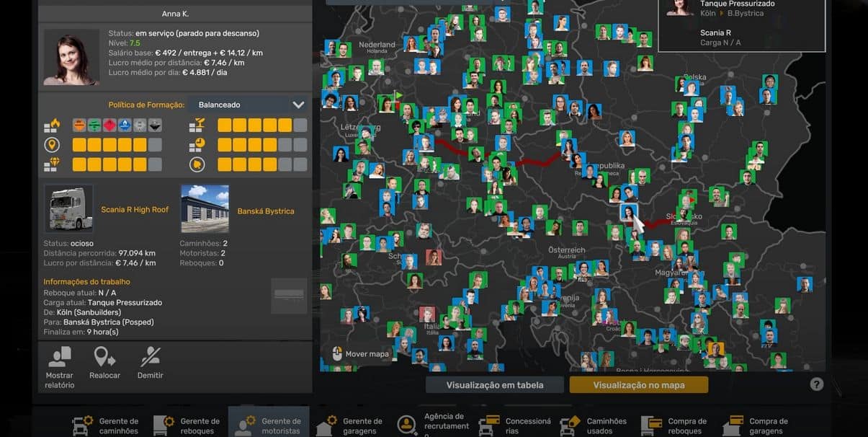Open the Gerente de caminhões tab
Image resolution: width=868 pixels, height=437 pixels.
[105, 425]
